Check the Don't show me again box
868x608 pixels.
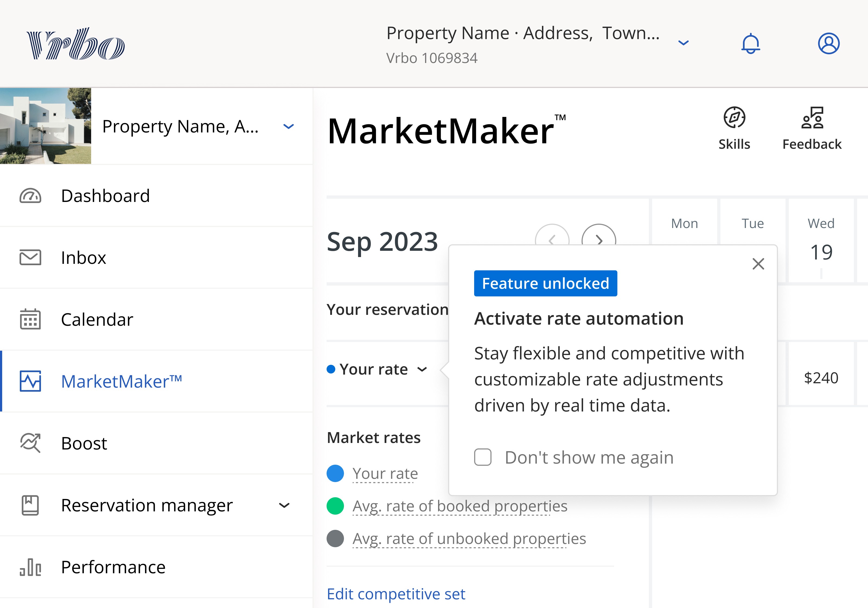(483, 457)
